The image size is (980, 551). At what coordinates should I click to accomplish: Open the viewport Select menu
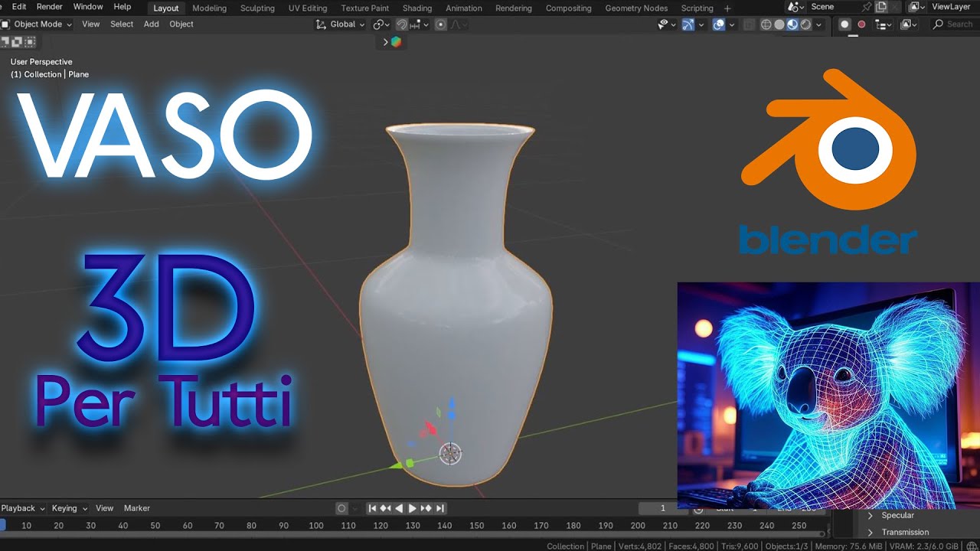(122, 24)
